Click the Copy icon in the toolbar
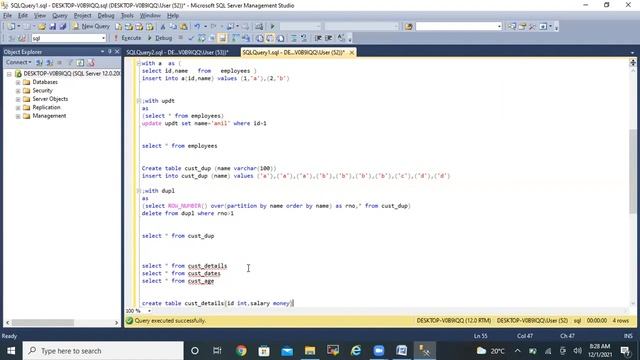Image resolution: width=640 pixels, height=360 pixels. tap(173, 27)
